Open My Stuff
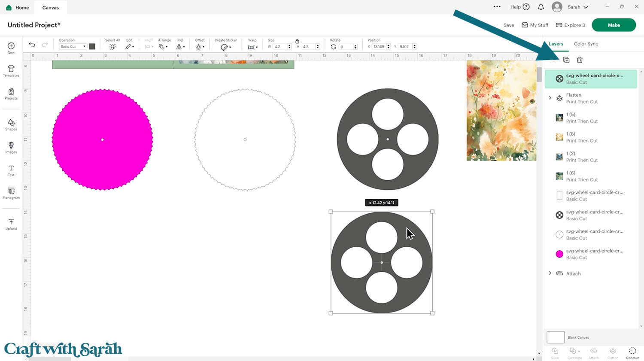Viewport: 644px width, 361px height. click(x=535, y=25)
